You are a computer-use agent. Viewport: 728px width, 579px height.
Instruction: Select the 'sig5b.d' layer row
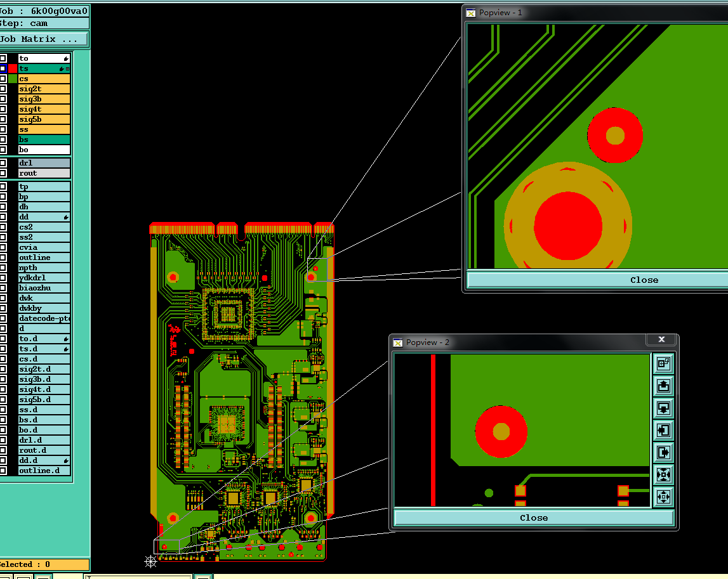pyautogui.click(x=44, y=400)
